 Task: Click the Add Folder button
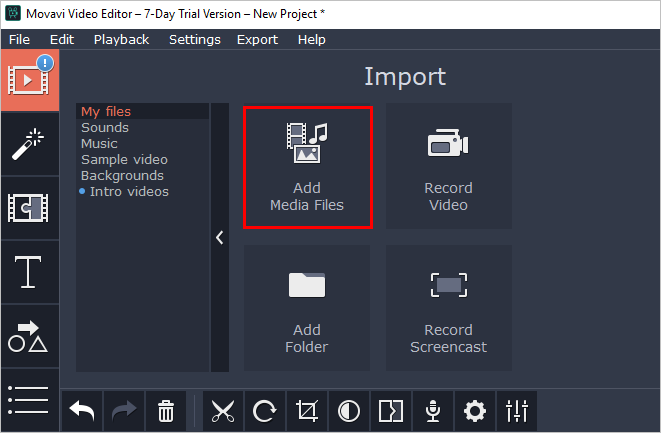click(x=307, y=308)
